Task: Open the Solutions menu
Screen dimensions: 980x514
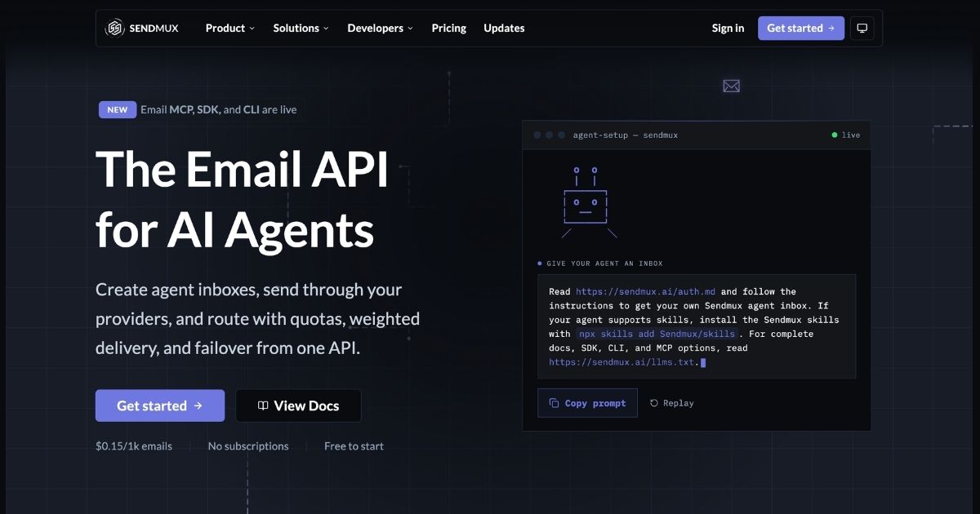Action: pyautogui.click(x=301, y=28)
